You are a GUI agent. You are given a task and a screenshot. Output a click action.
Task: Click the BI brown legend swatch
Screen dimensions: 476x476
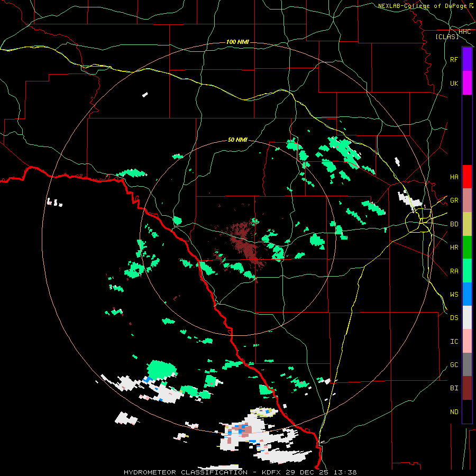467,388
